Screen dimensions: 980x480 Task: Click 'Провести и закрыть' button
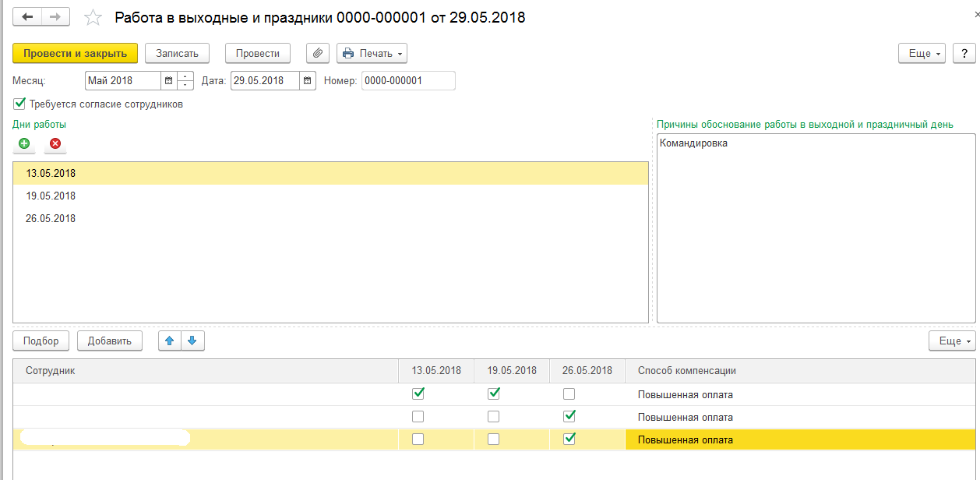point(75,53)
